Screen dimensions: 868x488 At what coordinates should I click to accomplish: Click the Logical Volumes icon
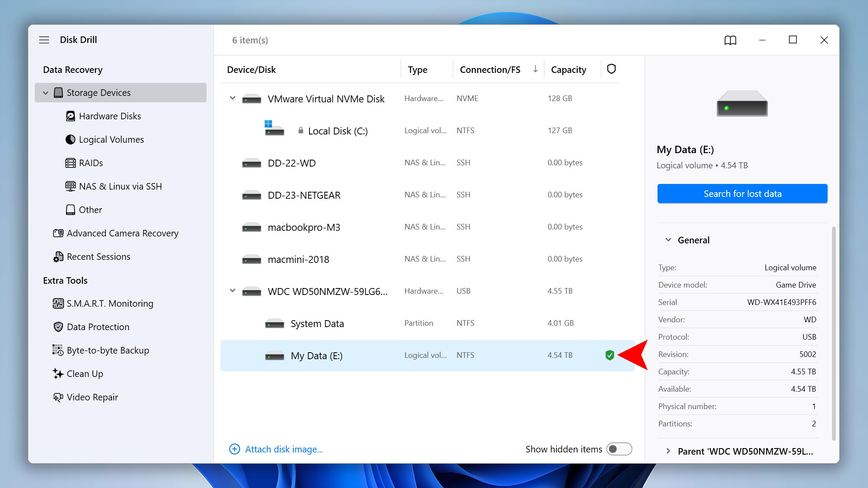(x=70, y=140)
